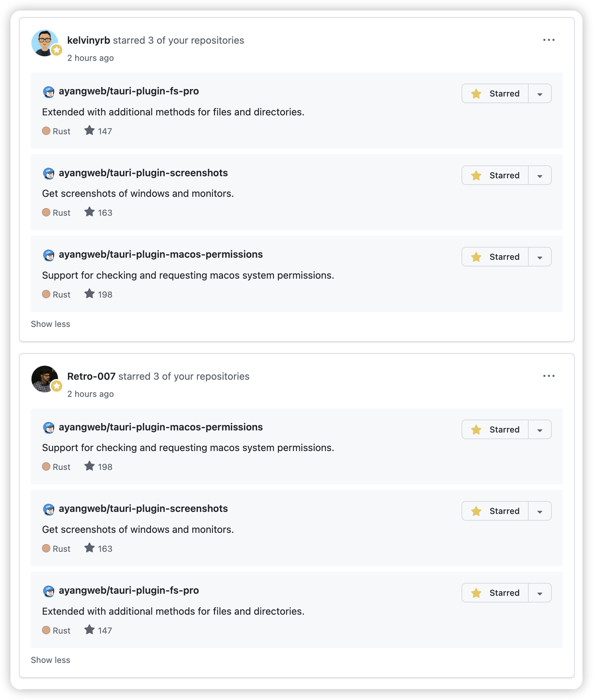
Task: Open star list dropdown for tauri-plugin-macos-permissions in kelvinyrb's card
Action: 540,257
